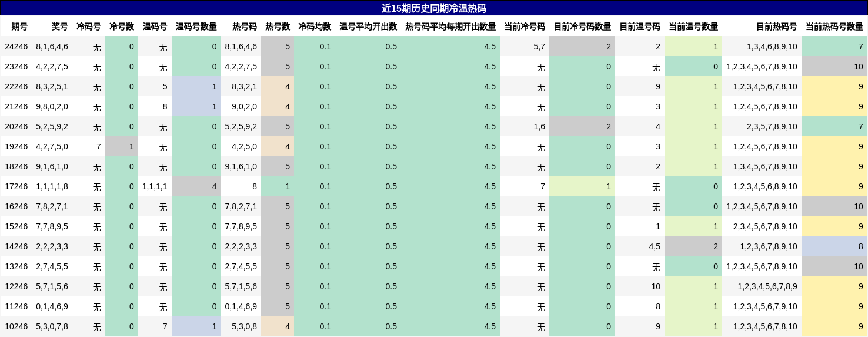Select 目前热码号 value 1,2,3,4,5,6,7,9,10

[765, 306]
